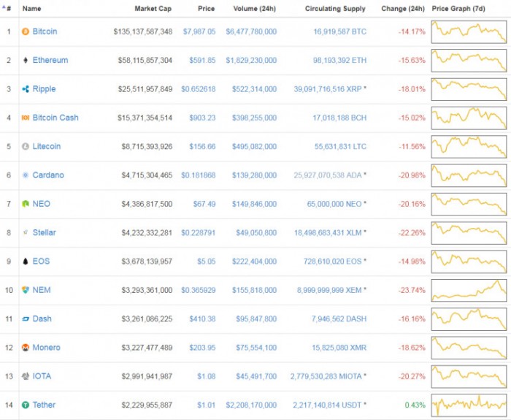The height and width of the screenshot is (420, 511).
Task: Sort by the Name column header
Action: tap(31, 9)
